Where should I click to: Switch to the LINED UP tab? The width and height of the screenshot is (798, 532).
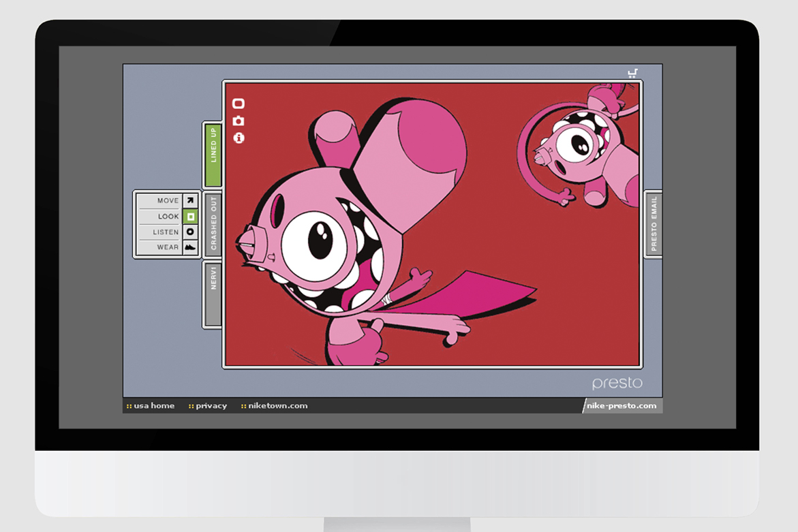point(213,155)
